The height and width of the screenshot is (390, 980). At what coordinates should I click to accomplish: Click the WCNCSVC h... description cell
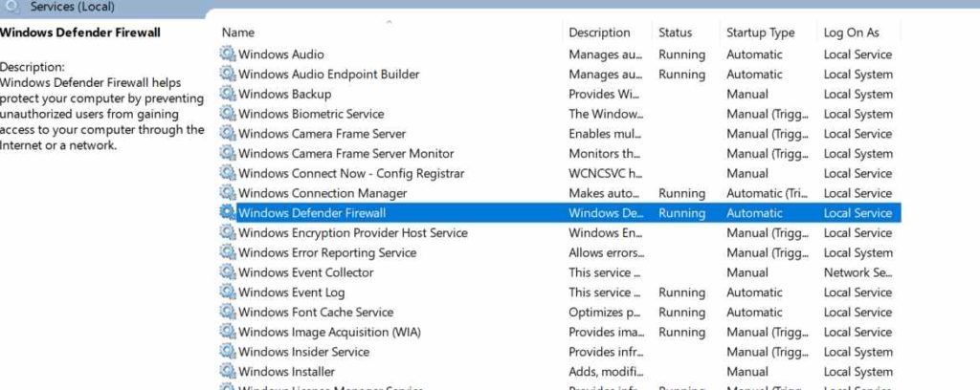click(605, 173)
